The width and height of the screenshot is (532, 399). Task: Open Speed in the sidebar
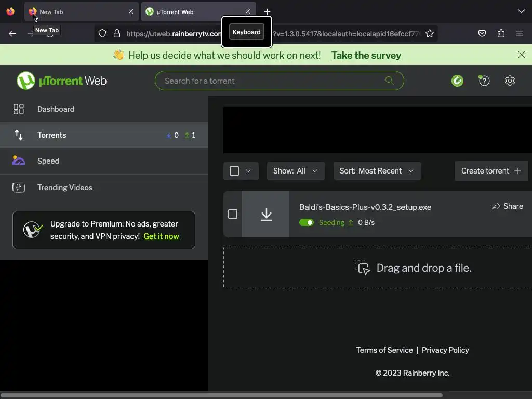click(104, 161)
